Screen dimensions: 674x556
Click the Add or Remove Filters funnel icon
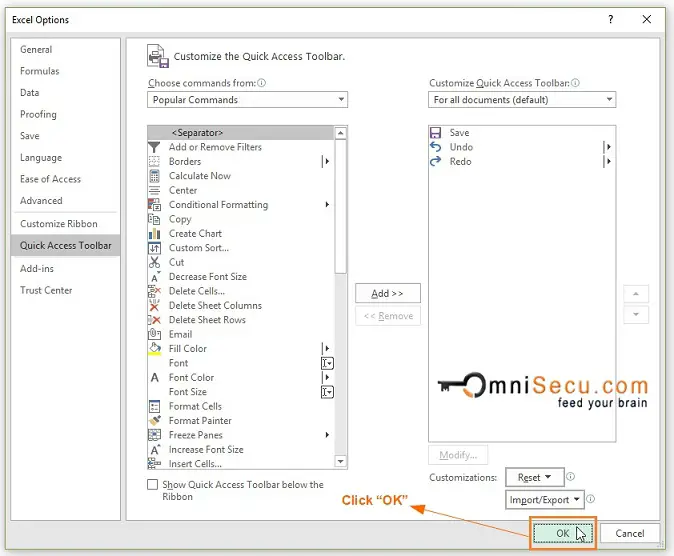point(154,147)
